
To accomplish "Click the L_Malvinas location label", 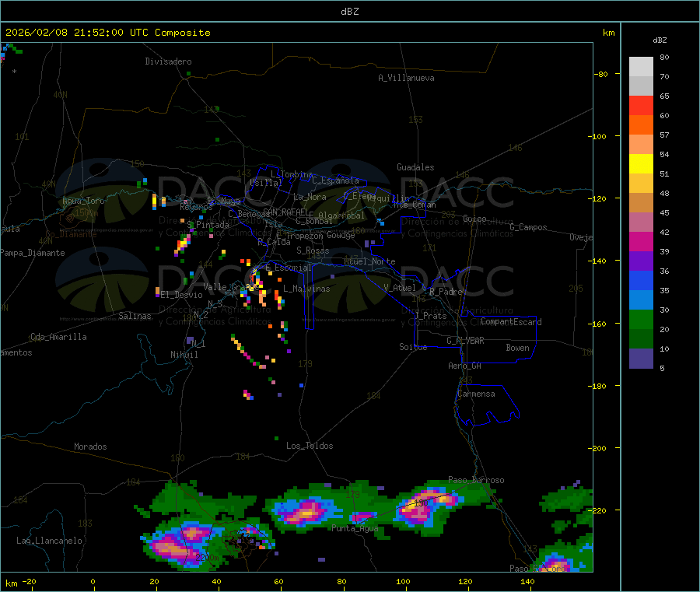I will 306,289.
